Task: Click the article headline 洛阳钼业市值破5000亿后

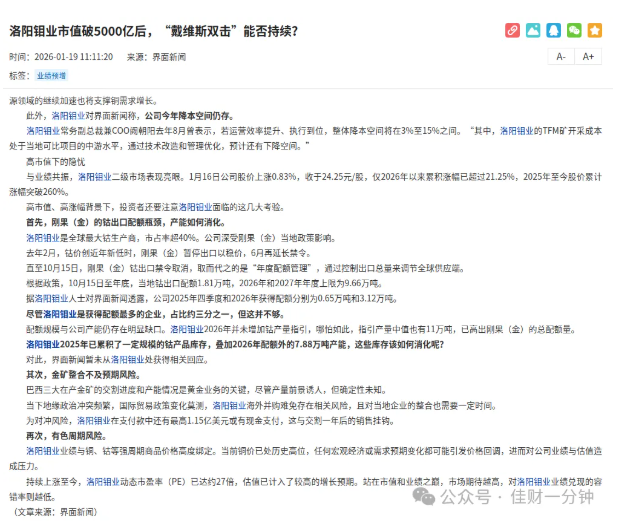Action: (x=153, y=31)
